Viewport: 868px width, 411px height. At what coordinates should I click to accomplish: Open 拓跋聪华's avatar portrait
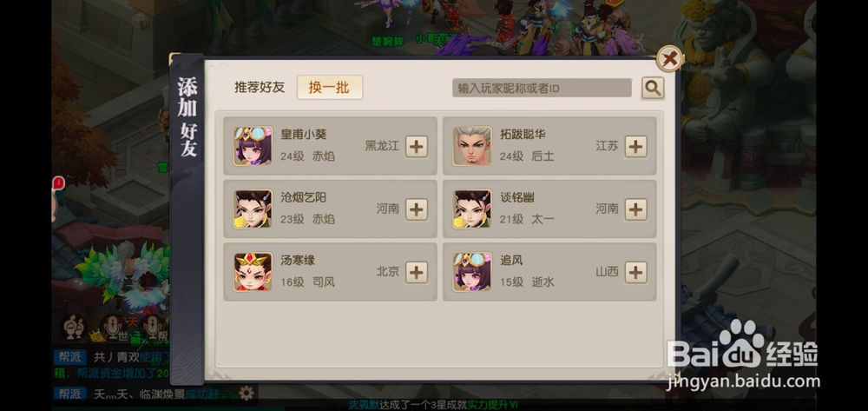[472, 146]
